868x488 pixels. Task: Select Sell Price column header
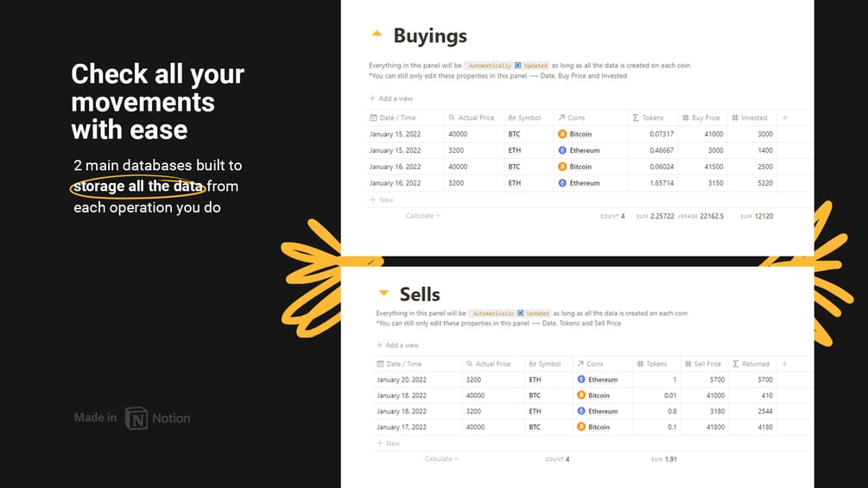702,364
